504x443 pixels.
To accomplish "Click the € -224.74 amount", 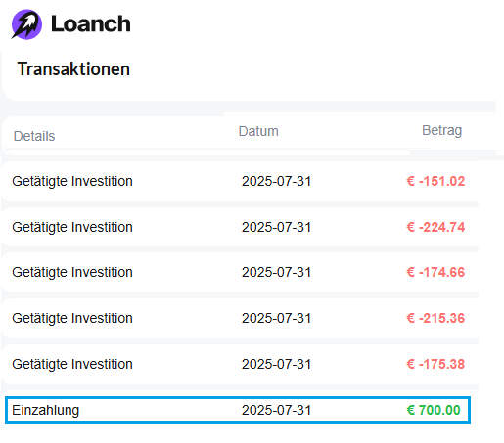I will [435, 227].
